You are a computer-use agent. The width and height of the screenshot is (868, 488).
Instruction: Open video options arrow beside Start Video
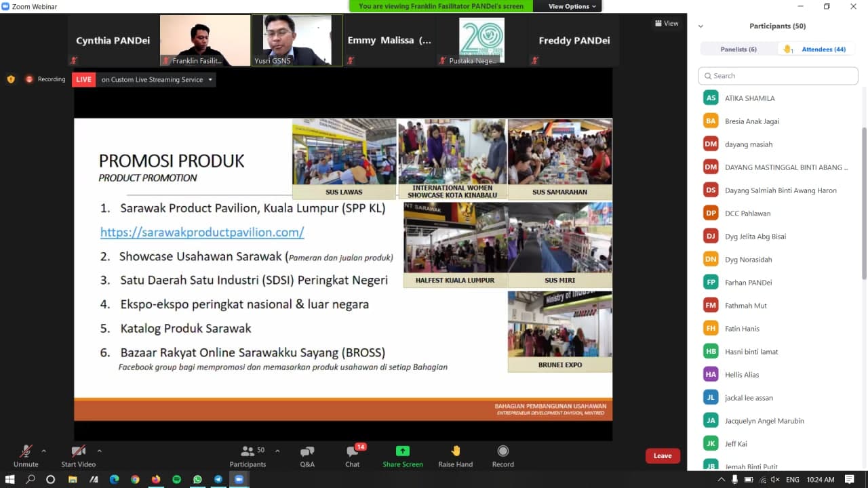click(99, 451)
